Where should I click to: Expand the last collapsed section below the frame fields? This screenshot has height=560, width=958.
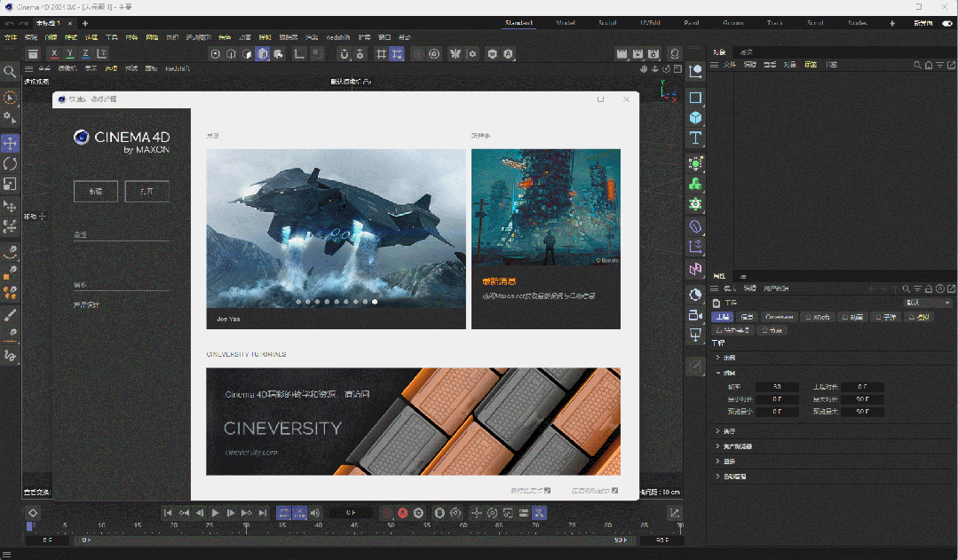coord(717,477)
